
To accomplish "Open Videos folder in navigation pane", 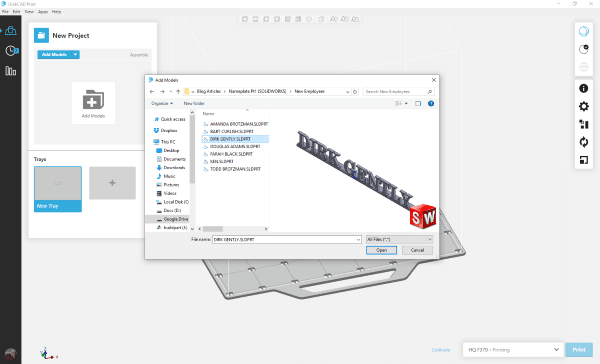I will 166,193.
